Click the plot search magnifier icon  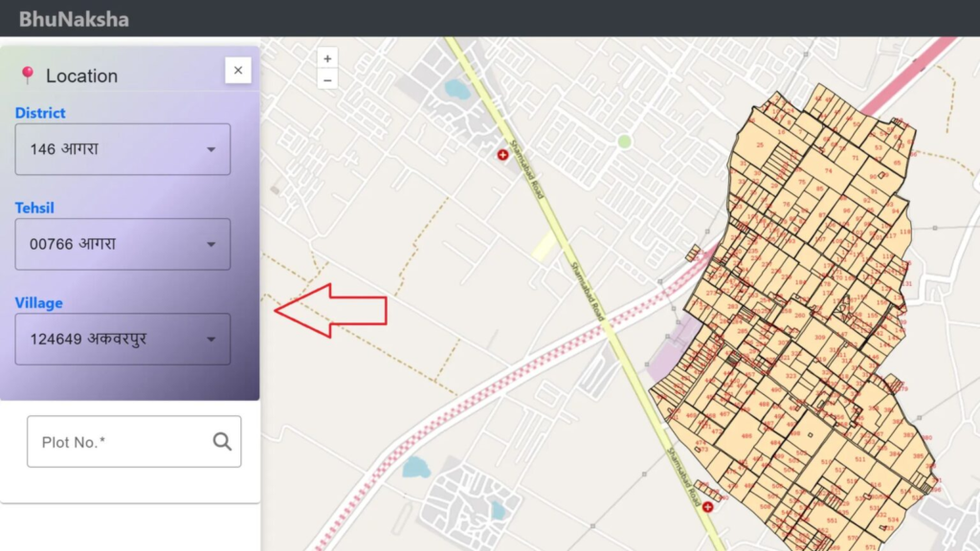tap(222, 442)
